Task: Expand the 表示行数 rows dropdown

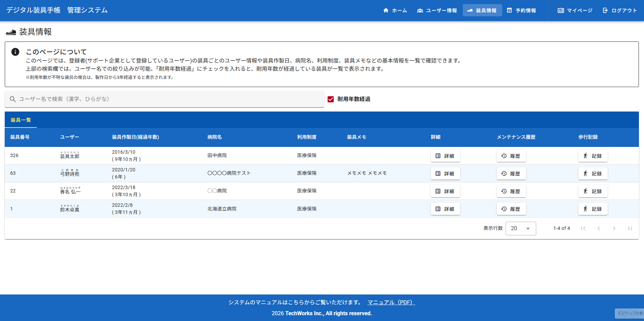Action: [521, 229]
